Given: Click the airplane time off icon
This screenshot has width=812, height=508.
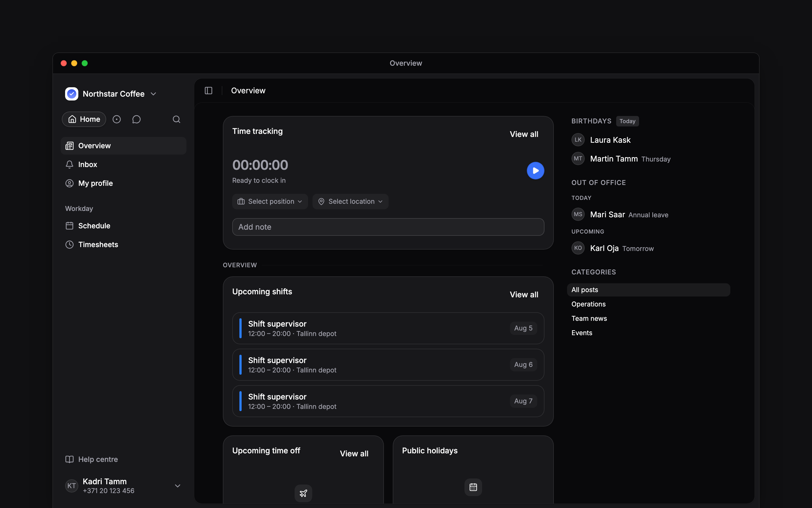Looking at the screenshot, I should click(303, 493).
